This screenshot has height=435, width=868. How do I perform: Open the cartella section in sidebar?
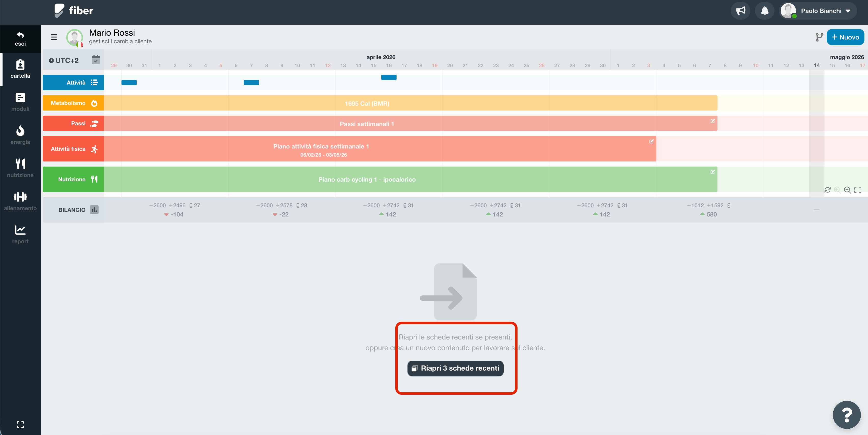[x=20, y=69]
